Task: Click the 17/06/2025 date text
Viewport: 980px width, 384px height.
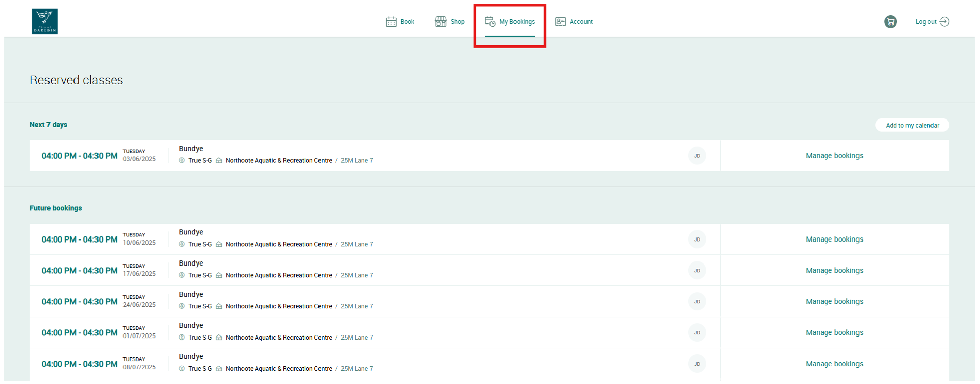Action: click(139, 274)
